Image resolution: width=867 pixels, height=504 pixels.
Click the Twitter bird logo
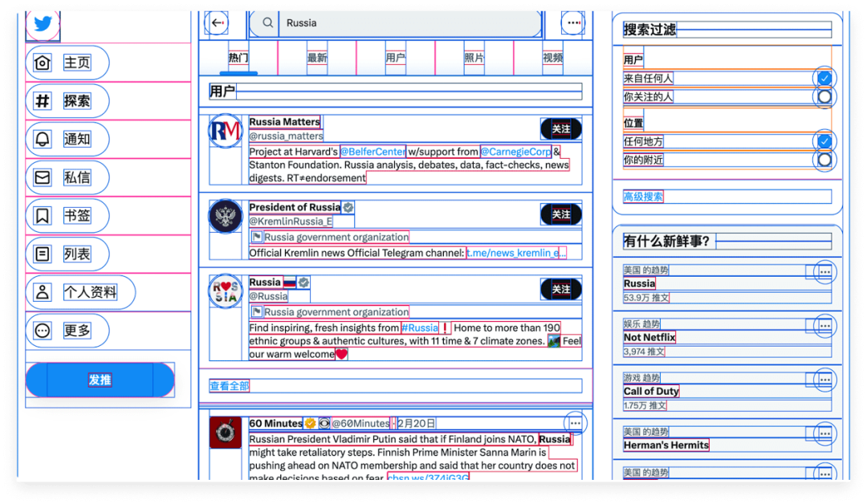(43, 25)
